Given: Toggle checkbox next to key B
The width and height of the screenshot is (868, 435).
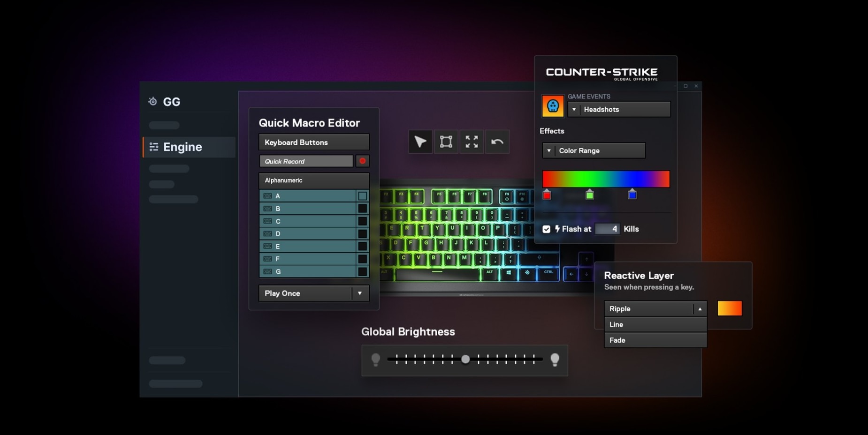Looking at the screenshot, I should (362, 209).
